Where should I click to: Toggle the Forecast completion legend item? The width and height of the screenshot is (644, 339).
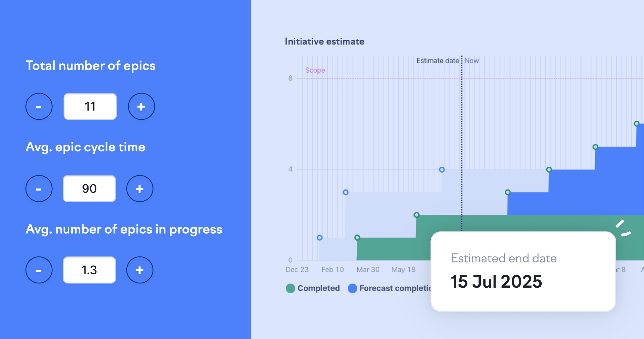[389, 288]
